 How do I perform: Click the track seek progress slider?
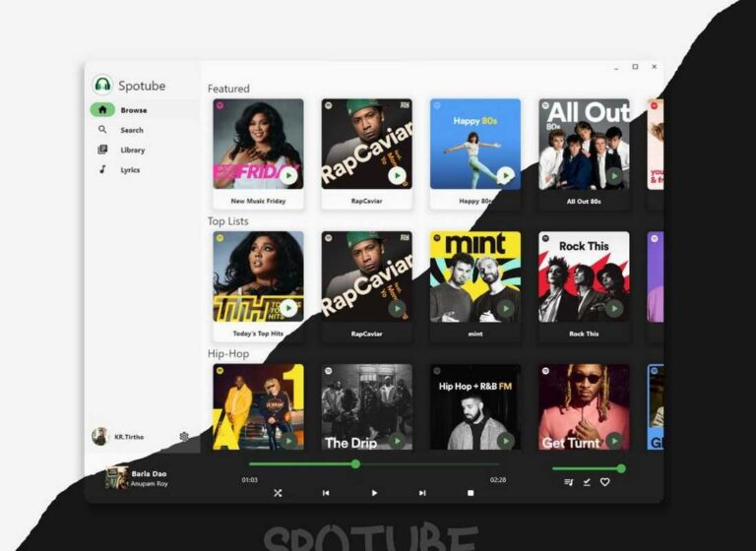tap(374, 464)
